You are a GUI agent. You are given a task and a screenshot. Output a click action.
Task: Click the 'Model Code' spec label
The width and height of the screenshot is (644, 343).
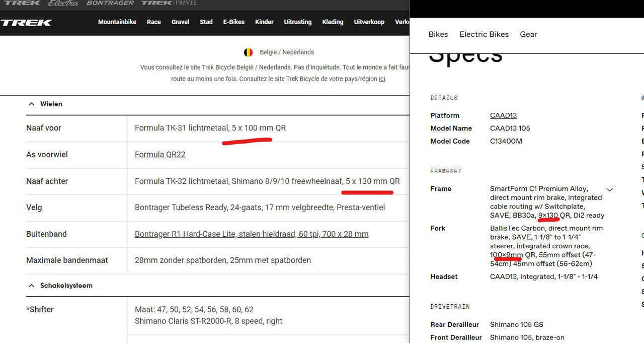click(450, 142)
